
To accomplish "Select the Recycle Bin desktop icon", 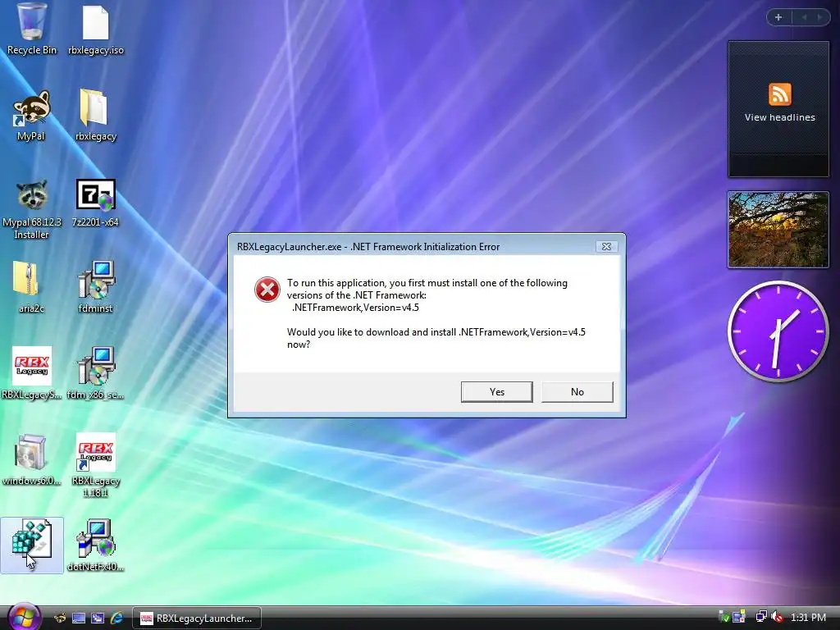I will (x=32, y=29).
